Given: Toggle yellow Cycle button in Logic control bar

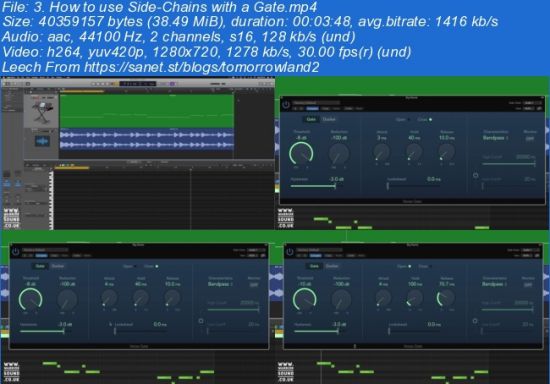Looking at the screenshot, I should point(115,84).
